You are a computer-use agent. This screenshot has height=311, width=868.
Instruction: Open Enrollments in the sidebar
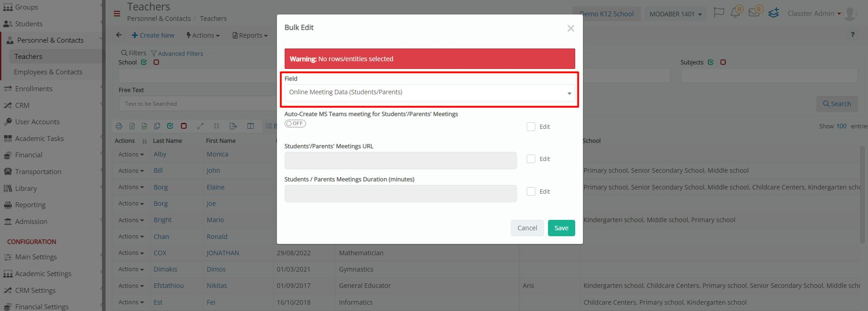34,88
